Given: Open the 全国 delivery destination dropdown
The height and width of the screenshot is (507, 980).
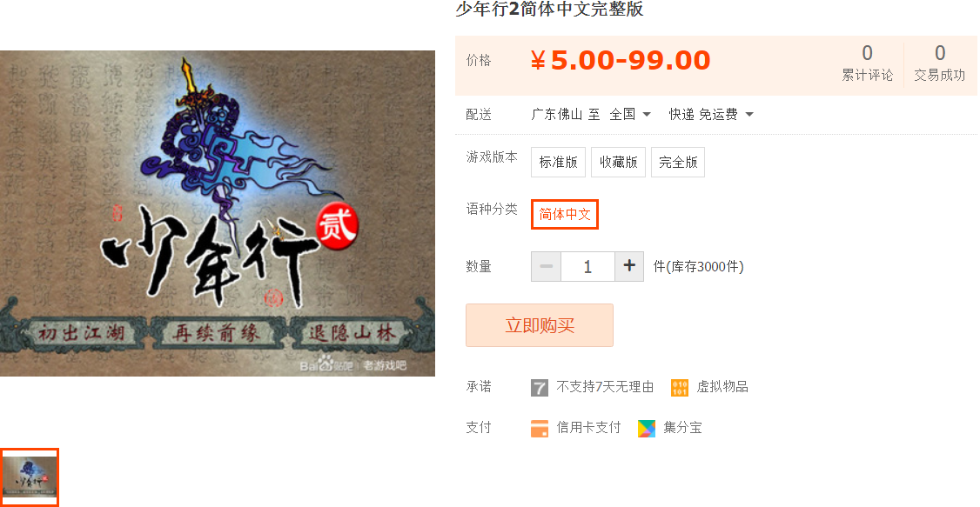Looking at the screenshot, I should pyautogui.click(x=630, y=114).
